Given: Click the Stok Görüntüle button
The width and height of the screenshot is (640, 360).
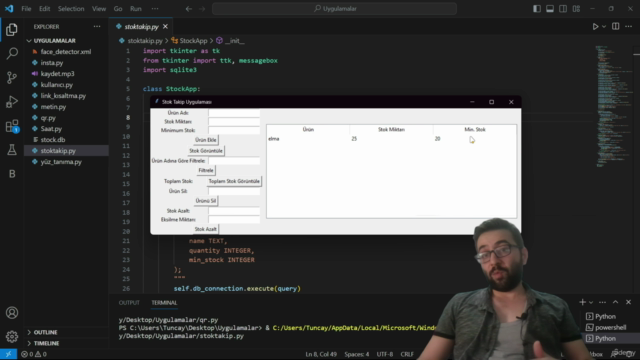Looking at the screenshot, I should click(x=206, y=151).
